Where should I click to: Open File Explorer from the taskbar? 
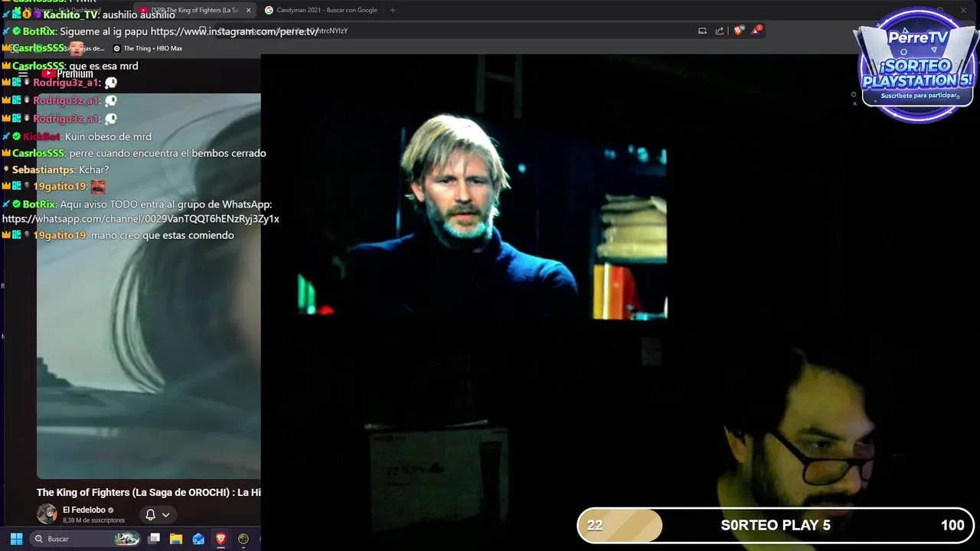tap(175, 539)
